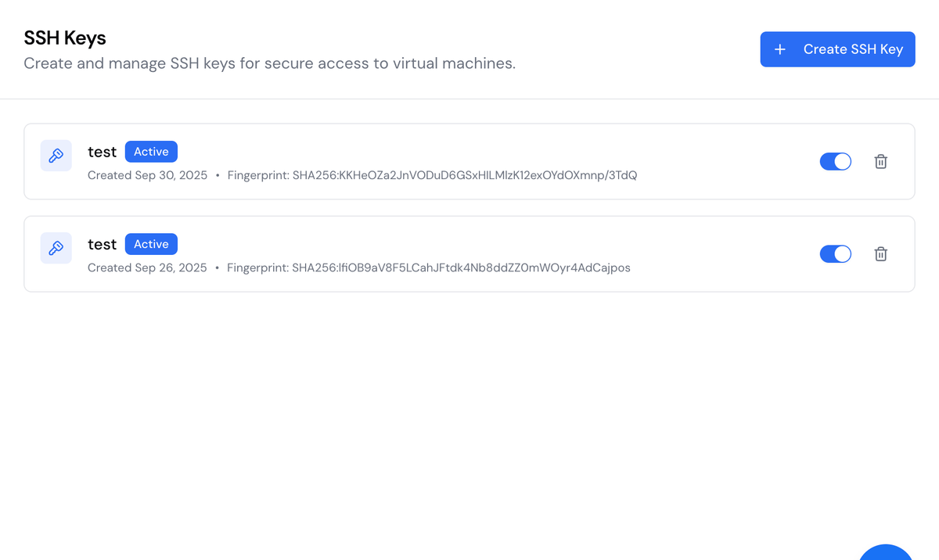Viewport: 939px width, 560px height.
Task: Turn off the Sep 26 SSH key toggle
Action: (x=835, y=254)
